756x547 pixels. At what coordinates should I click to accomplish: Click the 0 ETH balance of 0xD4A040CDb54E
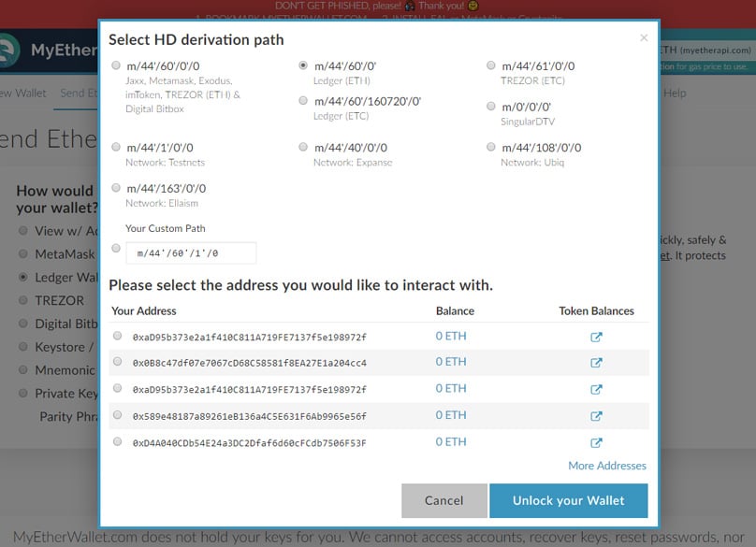451,442
